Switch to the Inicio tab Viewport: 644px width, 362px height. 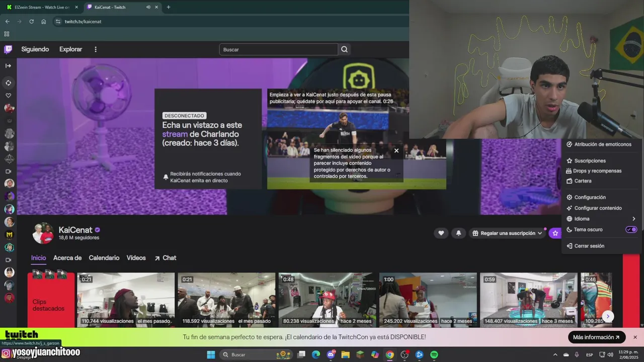point(39,258)
